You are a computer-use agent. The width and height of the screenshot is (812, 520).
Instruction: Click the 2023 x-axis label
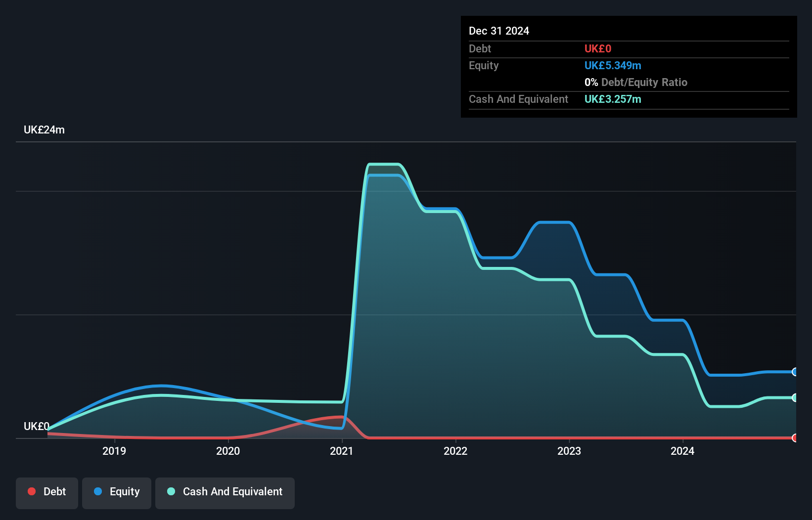(x=569, y=451)
